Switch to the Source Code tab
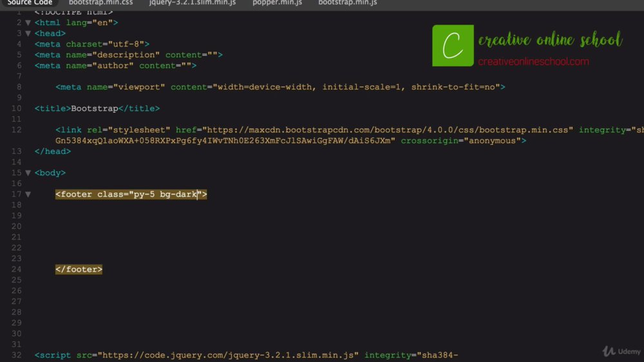Image resolution: width=644 pixels, height=362 pixels. [x=30, y=3]
